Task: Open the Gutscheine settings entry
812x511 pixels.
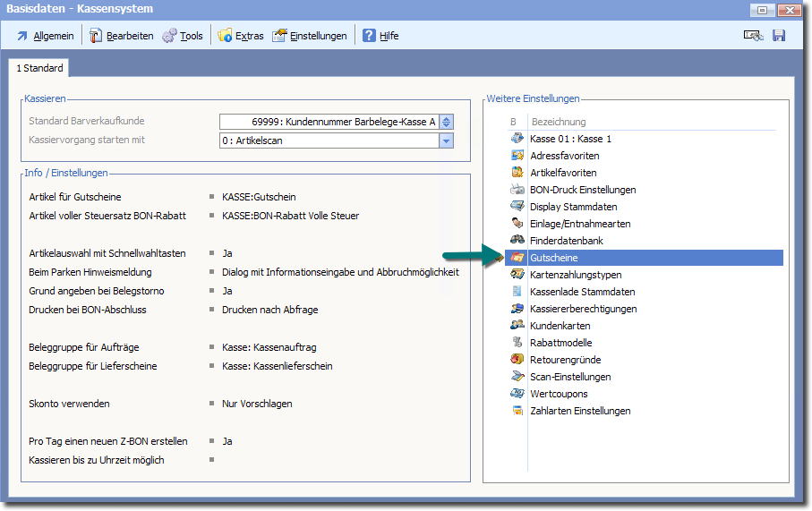Action: point(553,258)
